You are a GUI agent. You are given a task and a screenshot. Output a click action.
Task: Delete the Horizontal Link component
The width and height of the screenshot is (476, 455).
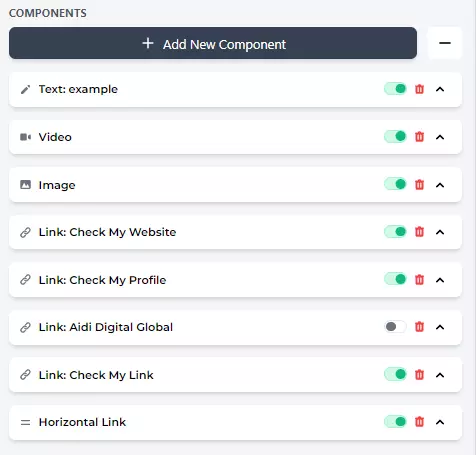pos(419,422)
